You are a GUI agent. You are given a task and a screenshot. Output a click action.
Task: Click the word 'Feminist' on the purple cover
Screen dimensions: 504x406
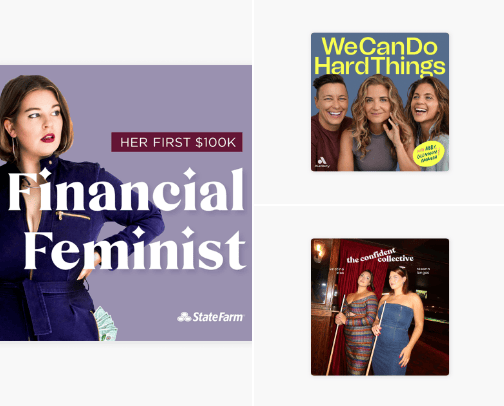pyautogui.click(x=134, y=249)
